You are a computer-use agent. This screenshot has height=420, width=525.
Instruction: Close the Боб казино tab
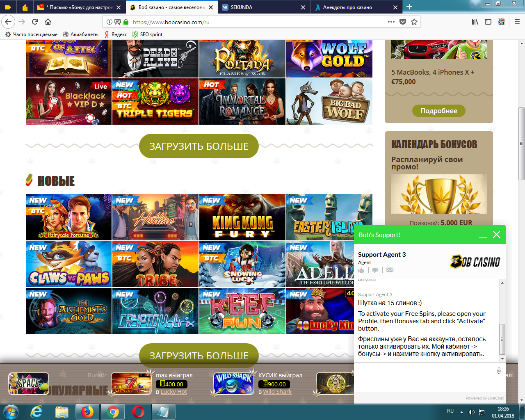point(211,7)
